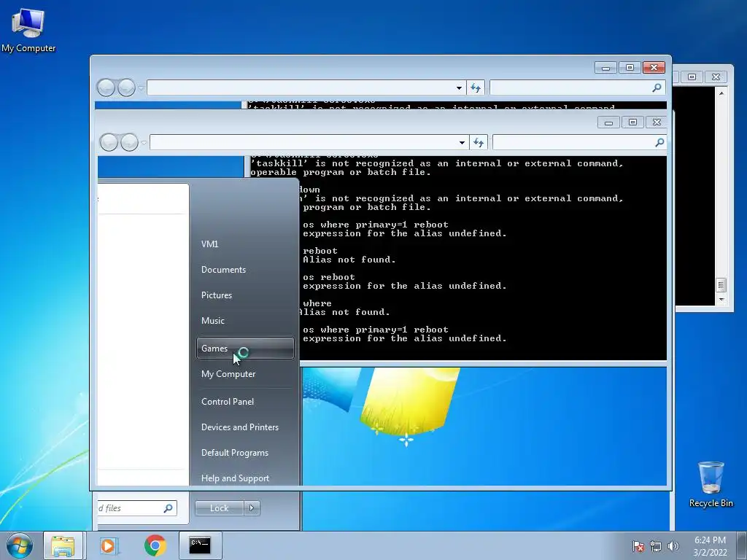The width and height of the screenshot is (747, 560).
Task: Click the Lock button
Action: [x=219, y=508]
